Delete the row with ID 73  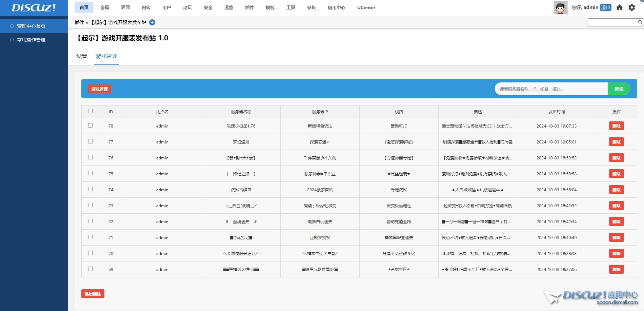tap(617, 206)
